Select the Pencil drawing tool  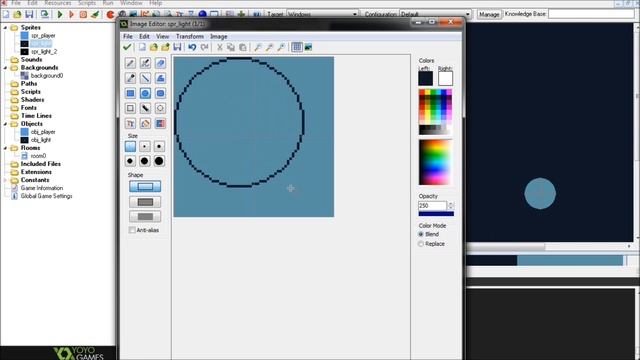130,63
